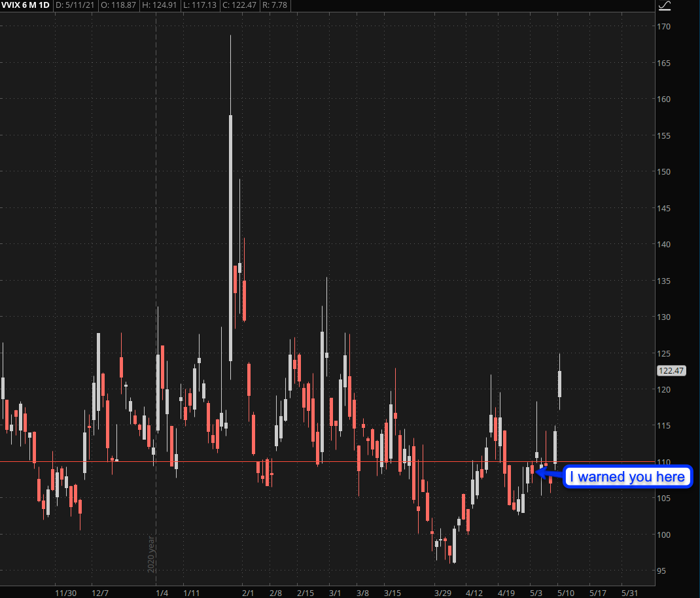The height and width of the screenshot is (598, 700).
Task: Click the 2/1 date axis label
Action: tap(248, 593)
